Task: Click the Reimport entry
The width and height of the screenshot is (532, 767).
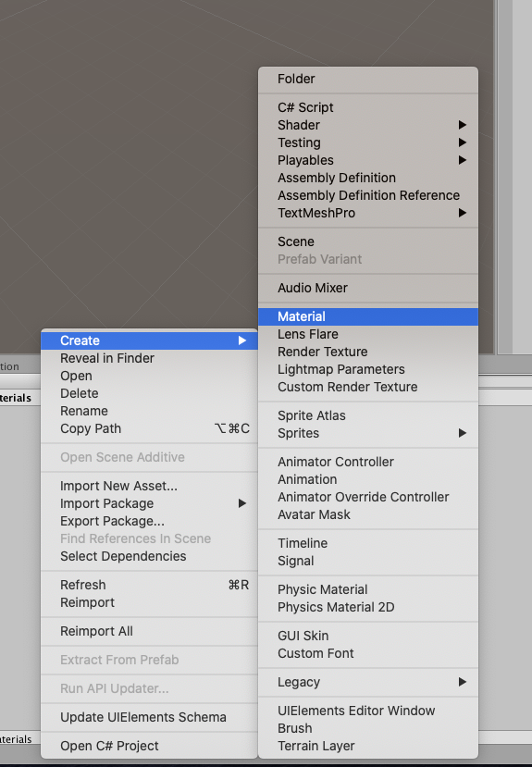Action: [x=149, y=602]
